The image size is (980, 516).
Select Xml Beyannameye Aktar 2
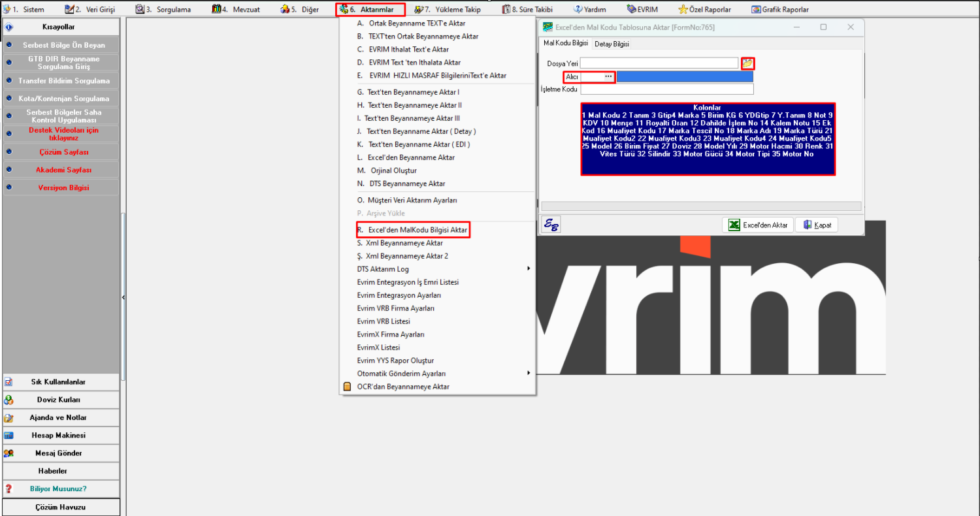438,256
